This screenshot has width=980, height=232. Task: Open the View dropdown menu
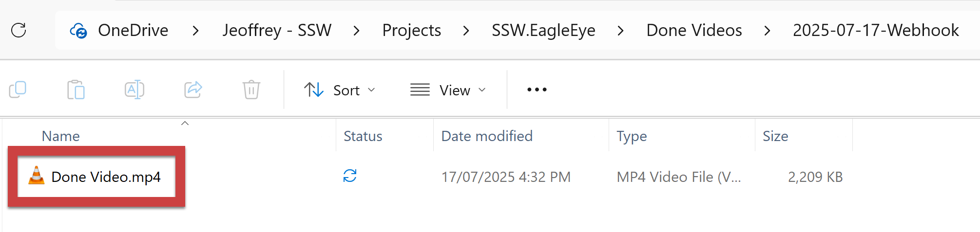[x=448, y=90]
